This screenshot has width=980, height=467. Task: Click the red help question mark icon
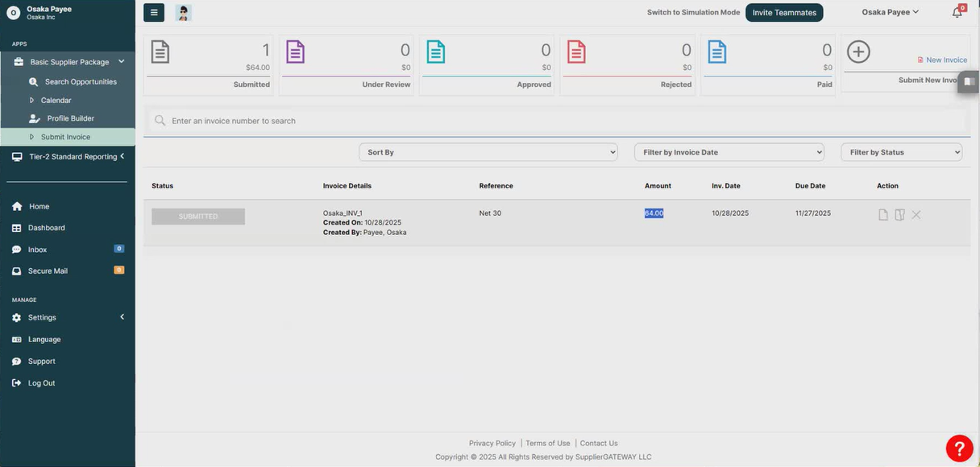tap(959, 448)
